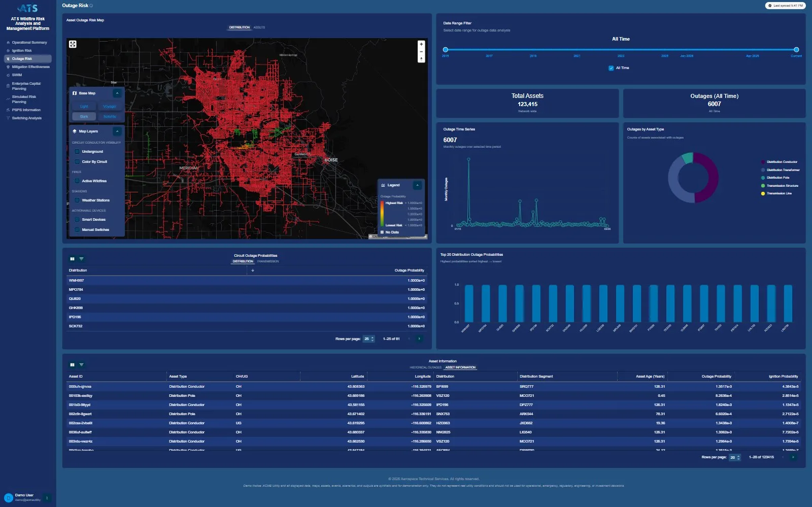812x507 pixels.
Task: Click the SWIM flame icon in sidebar
Action: 8,75
